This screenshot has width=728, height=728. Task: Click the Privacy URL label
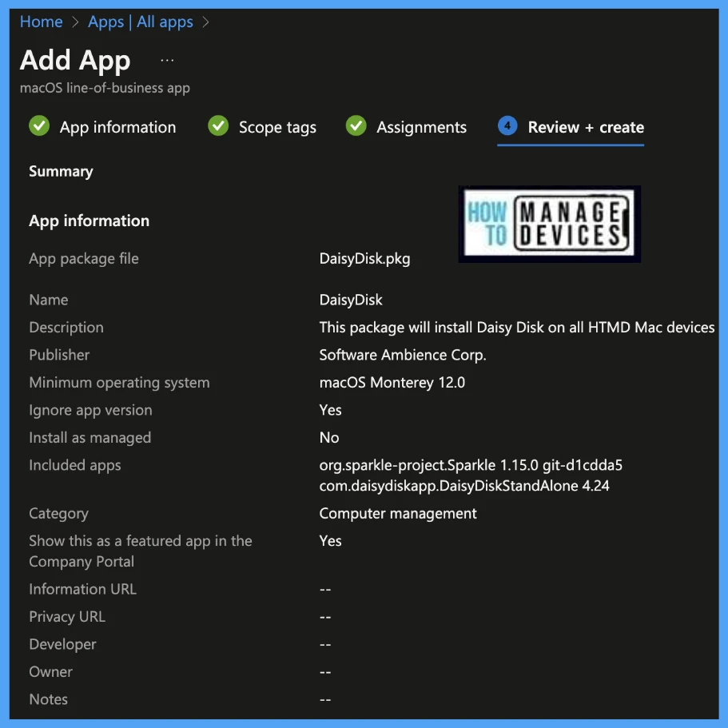(67, 617)
